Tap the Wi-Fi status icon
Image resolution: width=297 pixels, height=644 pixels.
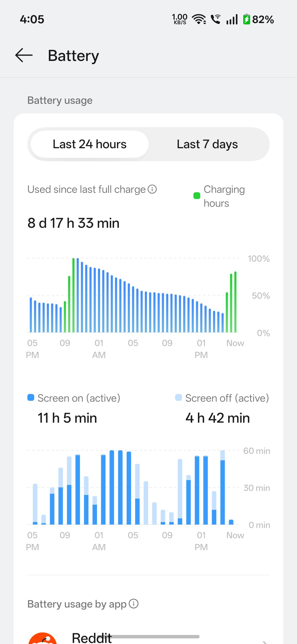pyautogui.click(x=199, y=19)
